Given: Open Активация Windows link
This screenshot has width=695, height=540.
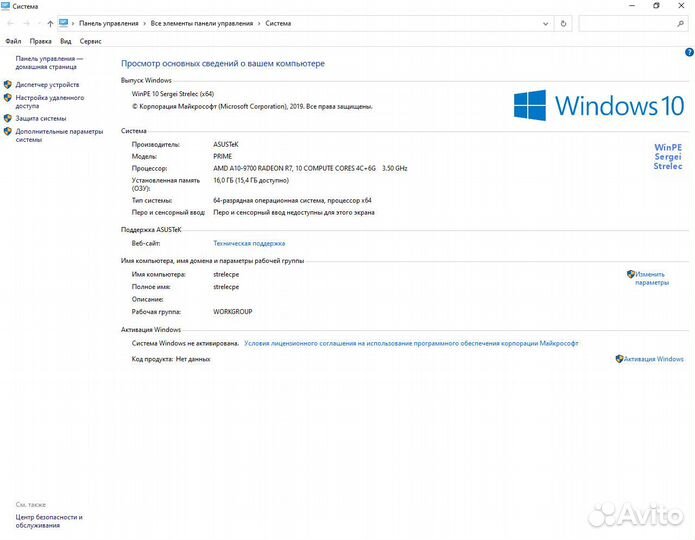Looking at the screenshot, I should click(654, 359).
